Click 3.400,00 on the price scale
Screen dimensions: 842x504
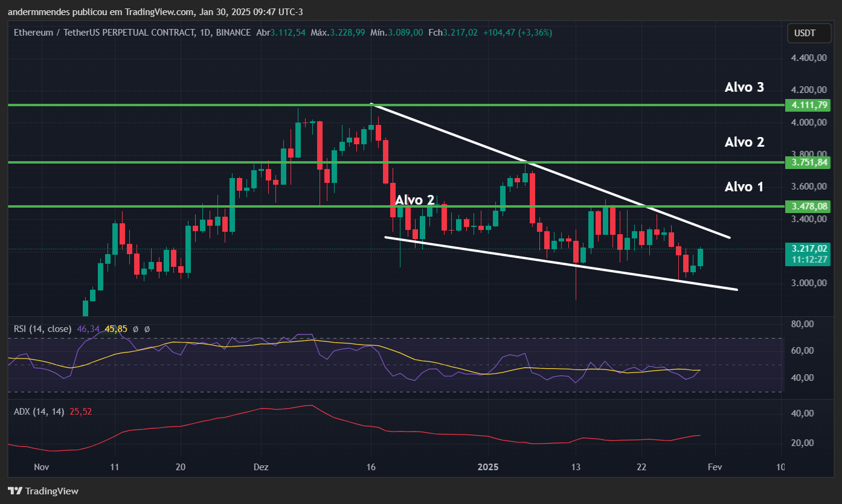coord(809,219)
